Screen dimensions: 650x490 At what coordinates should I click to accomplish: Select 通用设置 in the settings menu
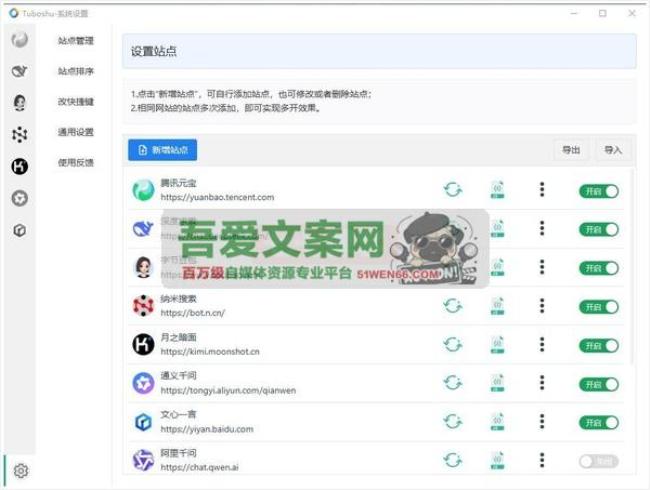75,132
